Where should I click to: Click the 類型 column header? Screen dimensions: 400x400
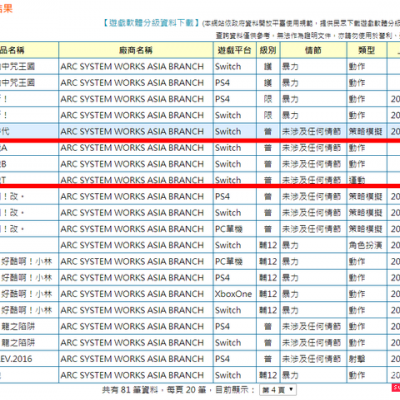[367, 50]
